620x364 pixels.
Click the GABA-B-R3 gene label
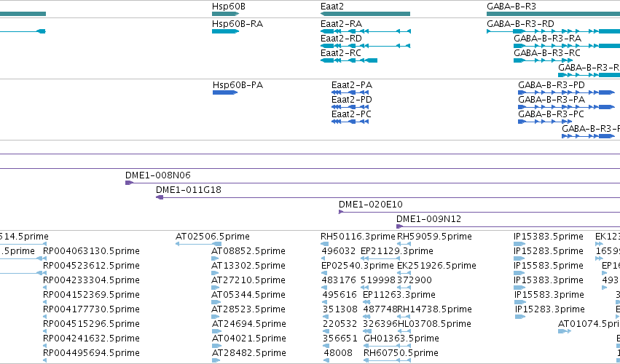click(511, 7)
